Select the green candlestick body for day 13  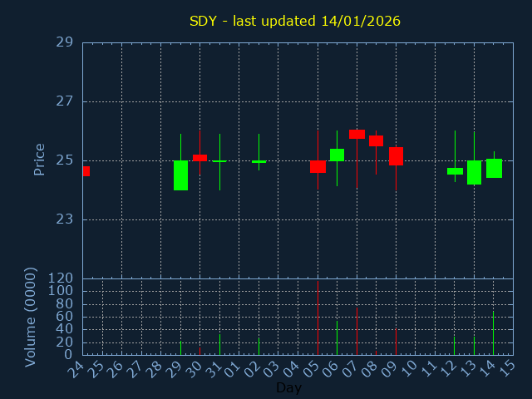click(x=475, y=172)
